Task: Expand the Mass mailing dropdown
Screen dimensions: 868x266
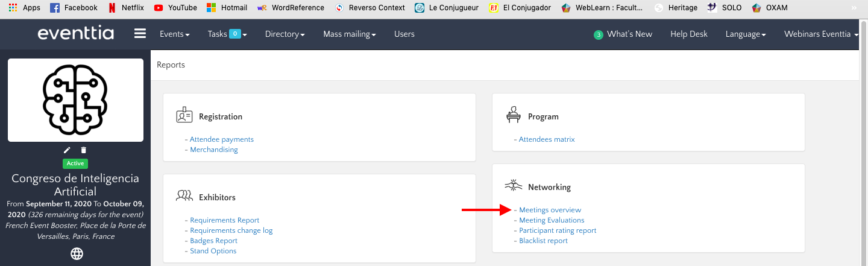Action: [349, 34]
